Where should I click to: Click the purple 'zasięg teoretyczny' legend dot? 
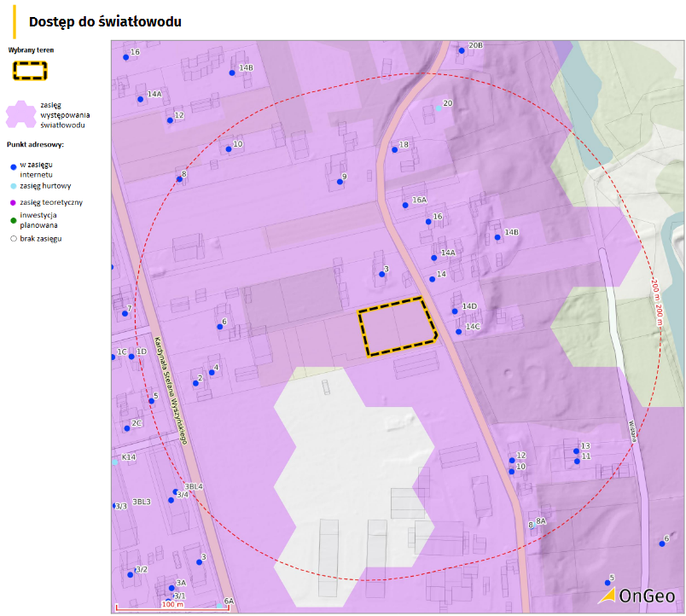(x=13, y=202)
